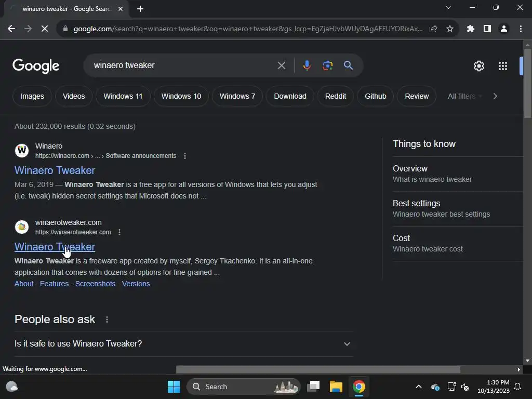
Task: Click the Winaero site favicon
Action: [22, 150]
